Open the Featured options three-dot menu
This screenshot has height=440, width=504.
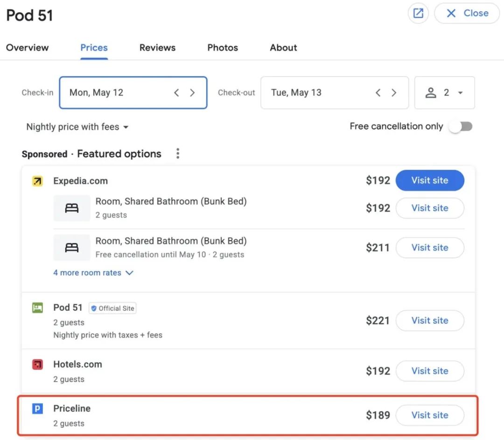coord(178,154)
